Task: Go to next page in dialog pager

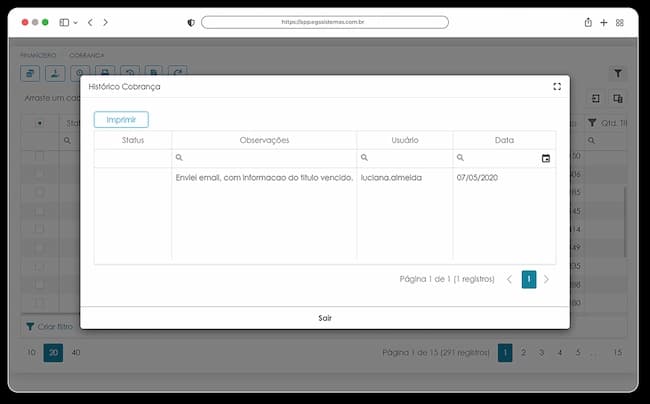Action: [546, 279]
